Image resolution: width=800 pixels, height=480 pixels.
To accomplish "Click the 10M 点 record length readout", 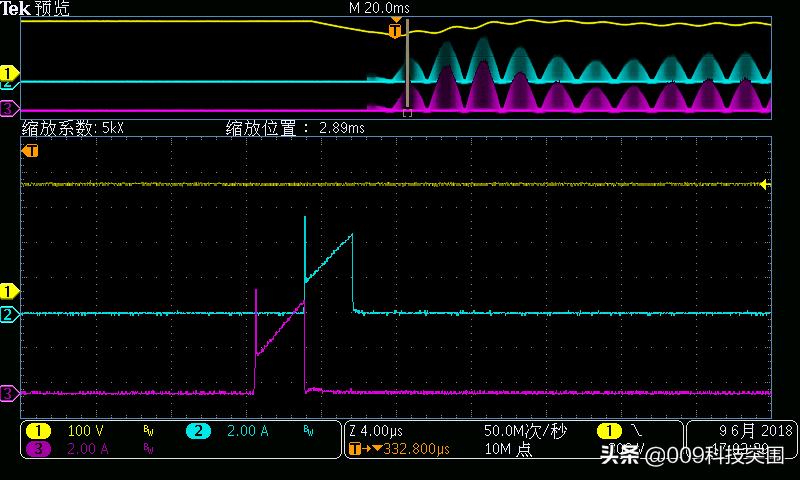I will click(508, 449).
